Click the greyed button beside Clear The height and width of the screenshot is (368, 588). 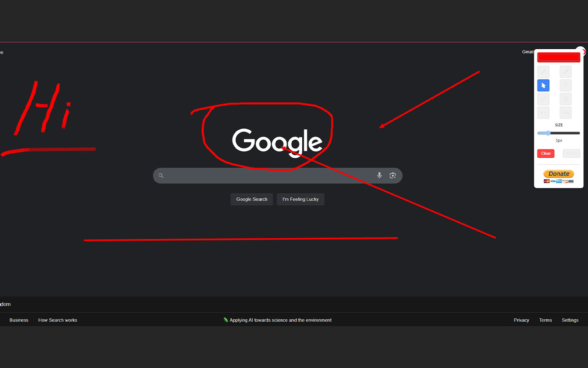coord(571,153)
